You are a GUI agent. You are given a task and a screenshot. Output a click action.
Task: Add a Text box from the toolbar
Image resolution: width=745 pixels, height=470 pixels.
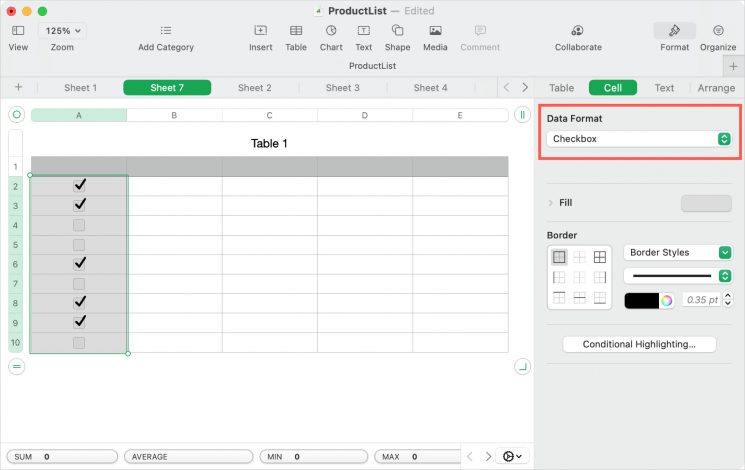(363, 31)
